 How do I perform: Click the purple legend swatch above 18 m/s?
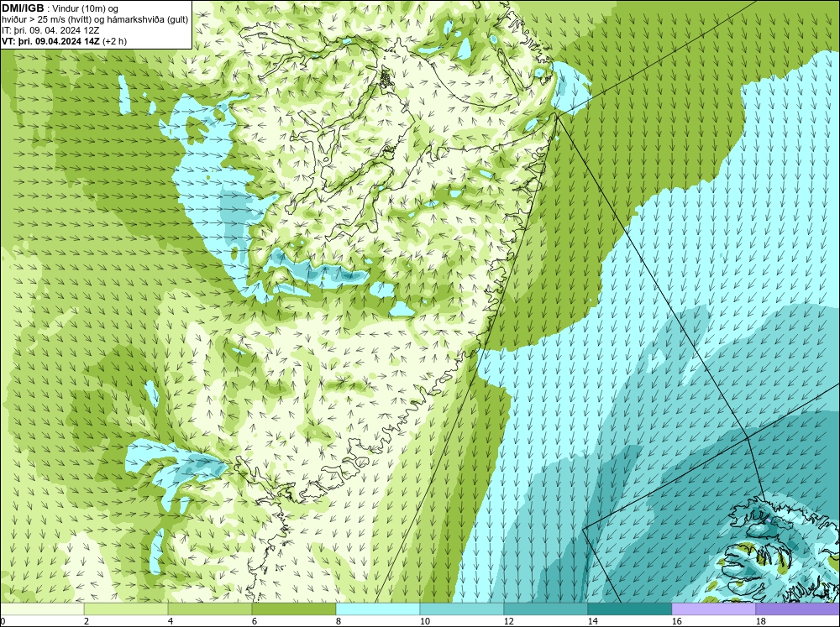click(x=797, y=609)
